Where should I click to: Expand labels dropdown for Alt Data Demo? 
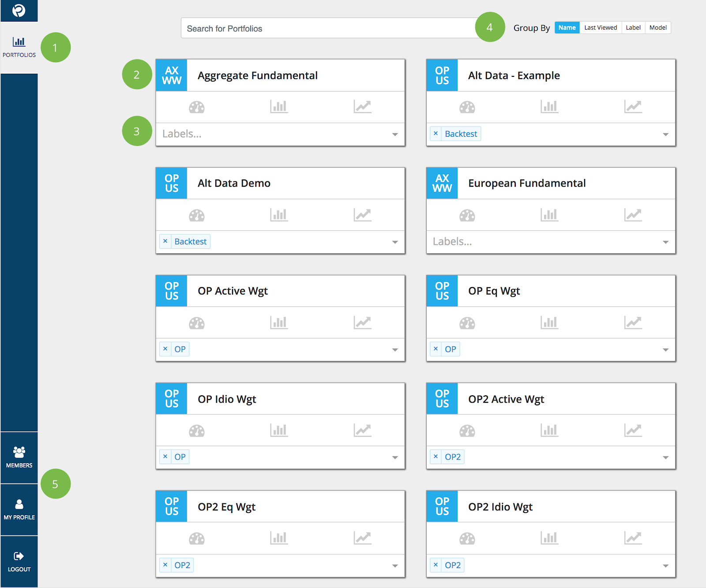tap(395, 242)
